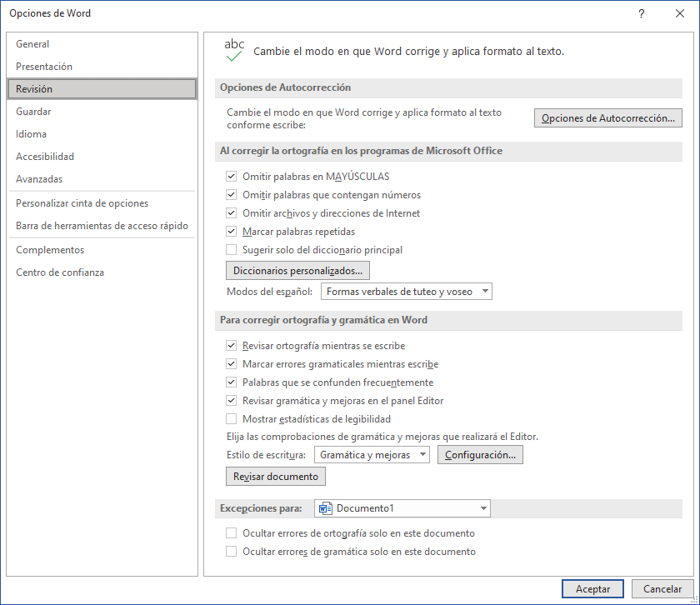Image resolution: width=700 pixels, height=605 pixels.
Task: Select the Avanzadas category
Action: [x=39, y=179]
